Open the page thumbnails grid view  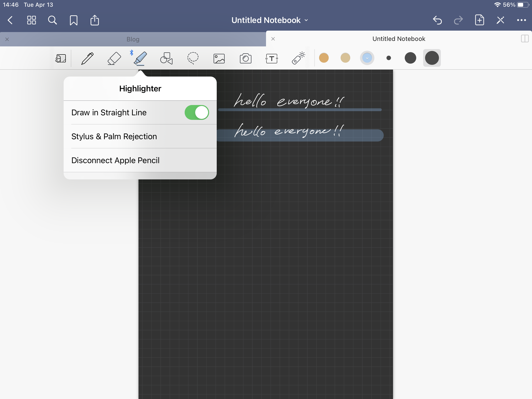click(31, 20)
